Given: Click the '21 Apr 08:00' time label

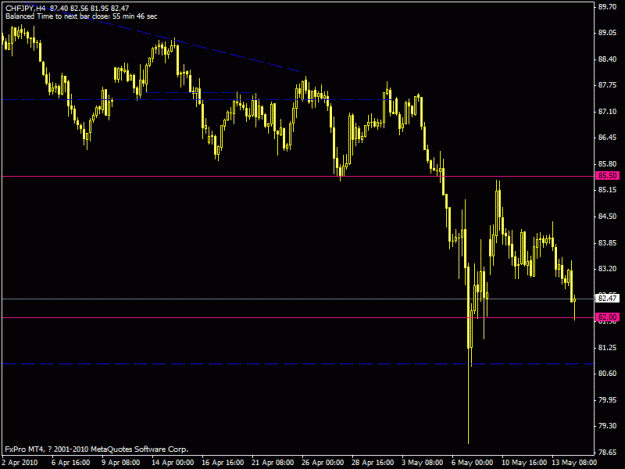Looking at the screenshot, I should pyautogui.click(x=273, y=463).
